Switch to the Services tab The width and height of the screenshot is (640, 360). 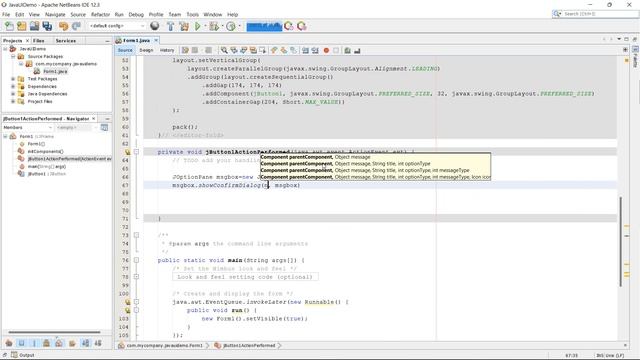point(66,41)
